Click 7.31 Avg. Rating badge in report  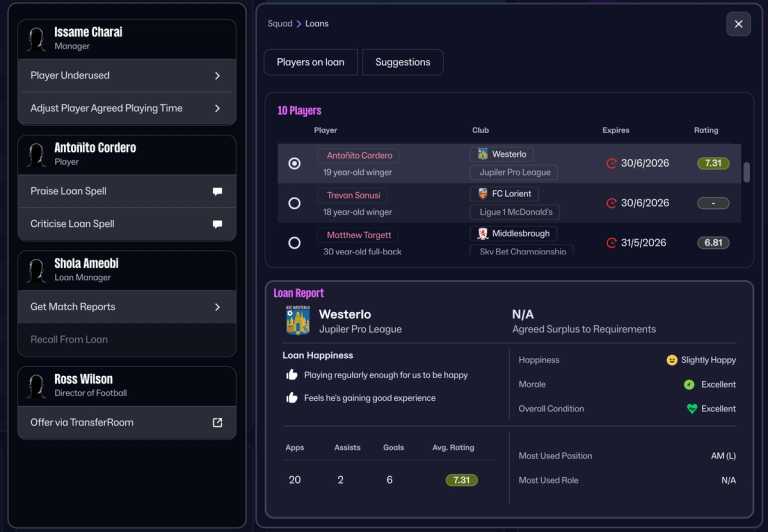[461, 480]
